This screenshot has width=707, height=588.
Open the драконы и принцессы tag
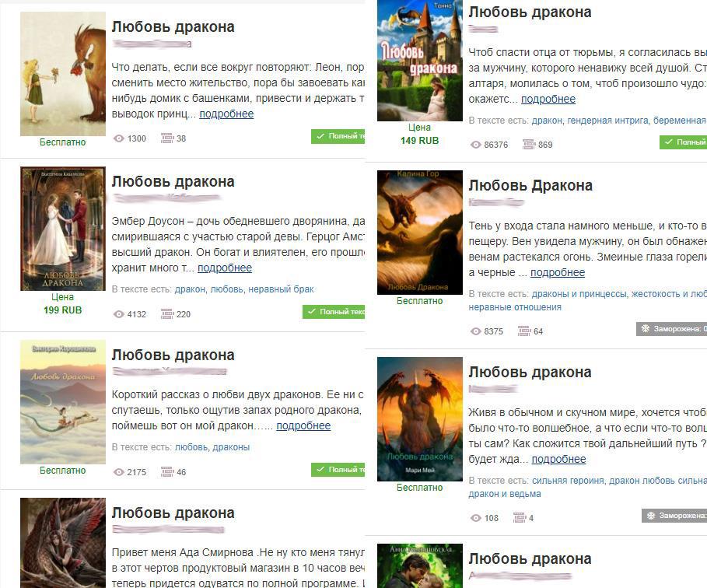579,293
